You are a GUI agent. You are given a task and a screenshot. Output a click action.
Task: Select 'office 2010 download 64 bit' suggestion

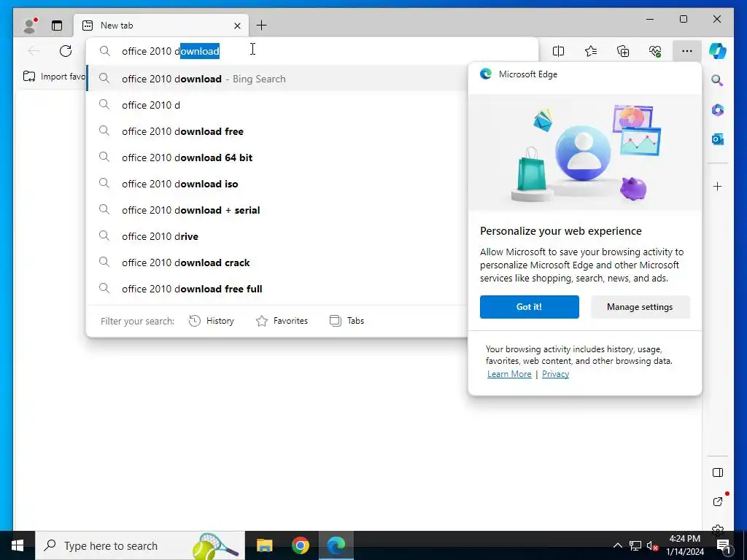click(276, 157)
